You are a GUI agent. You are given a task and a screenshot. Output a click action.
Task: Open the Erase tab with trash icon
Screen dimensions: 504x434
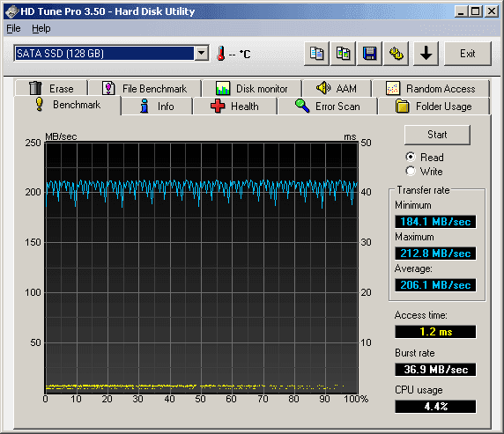51,88
